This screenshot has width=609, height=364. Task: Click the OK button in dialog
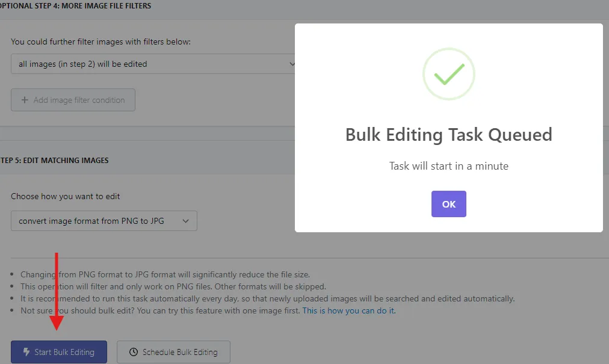tap(448, 204)
